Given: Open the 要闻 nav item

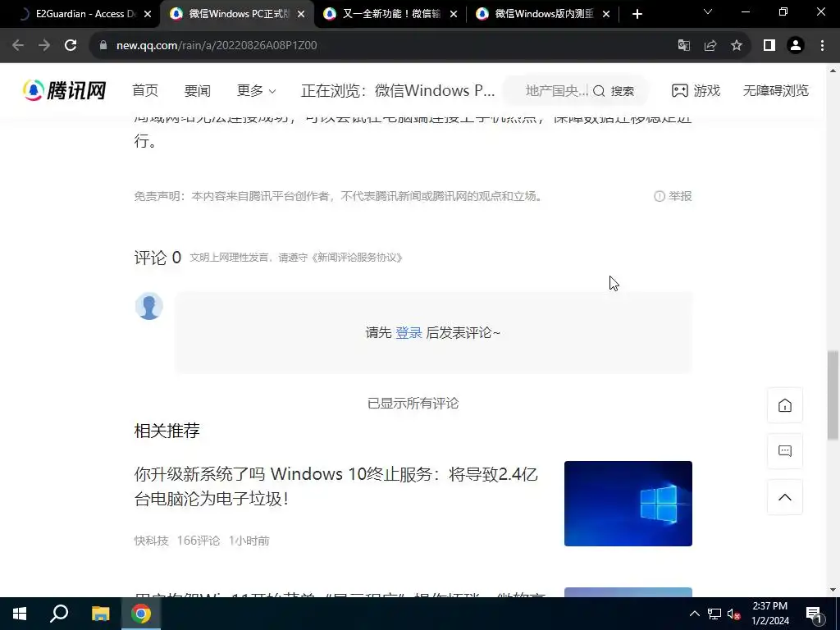Looking at the screenshot, I should coord(197,90).
